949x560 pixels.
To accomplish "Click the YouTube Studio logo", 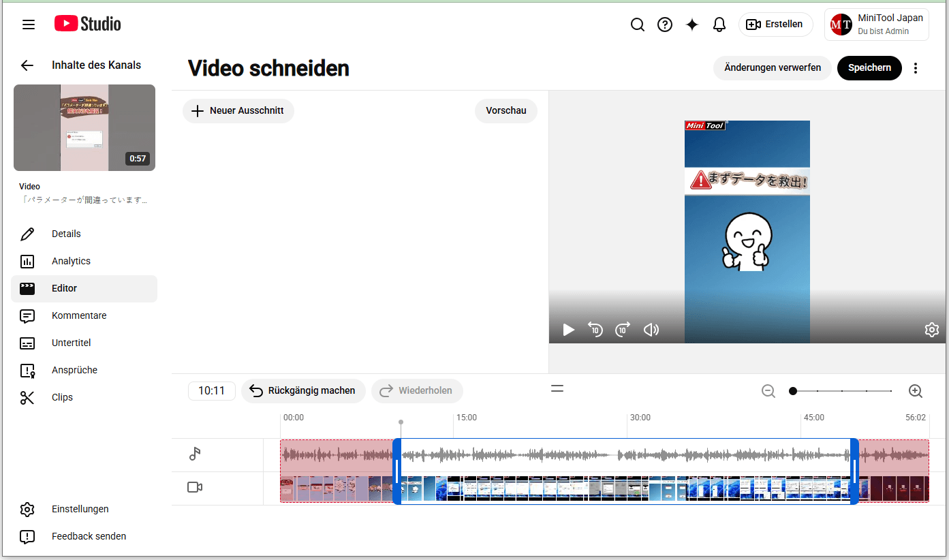I will pyautogui.click(x=88, y=24).
